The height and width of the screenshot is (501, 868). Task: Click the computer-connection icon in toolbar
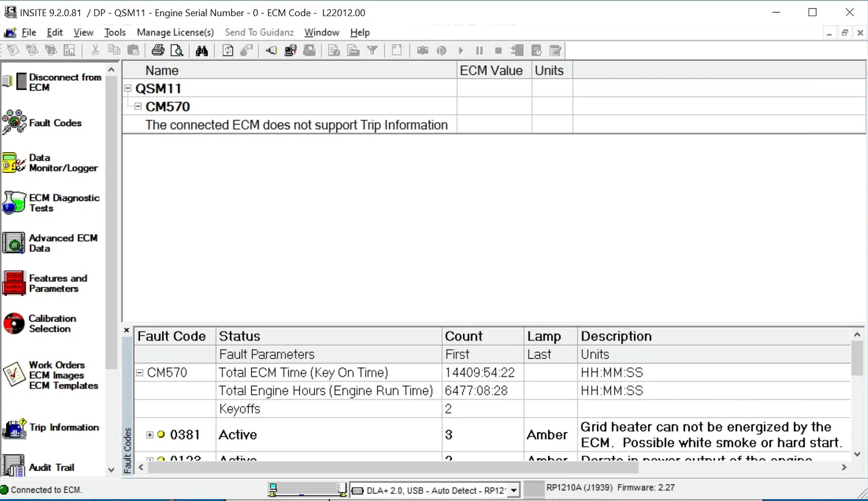coord(291,50)
